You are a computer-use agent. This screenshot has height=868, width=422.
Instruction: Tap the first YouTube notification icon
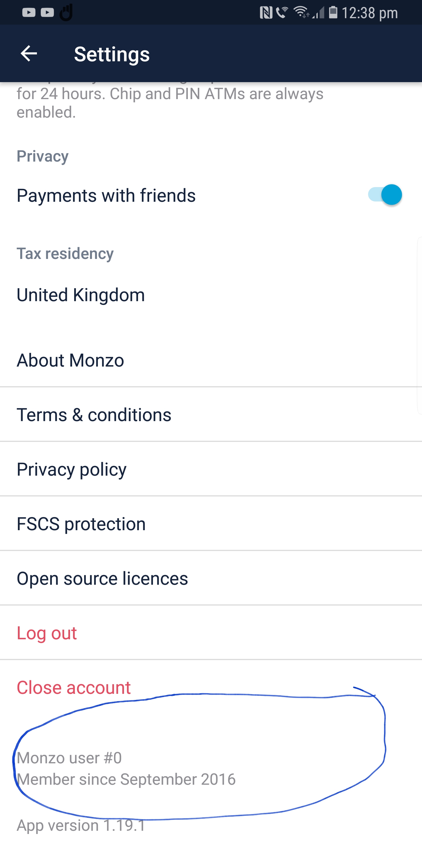(29, 13)
